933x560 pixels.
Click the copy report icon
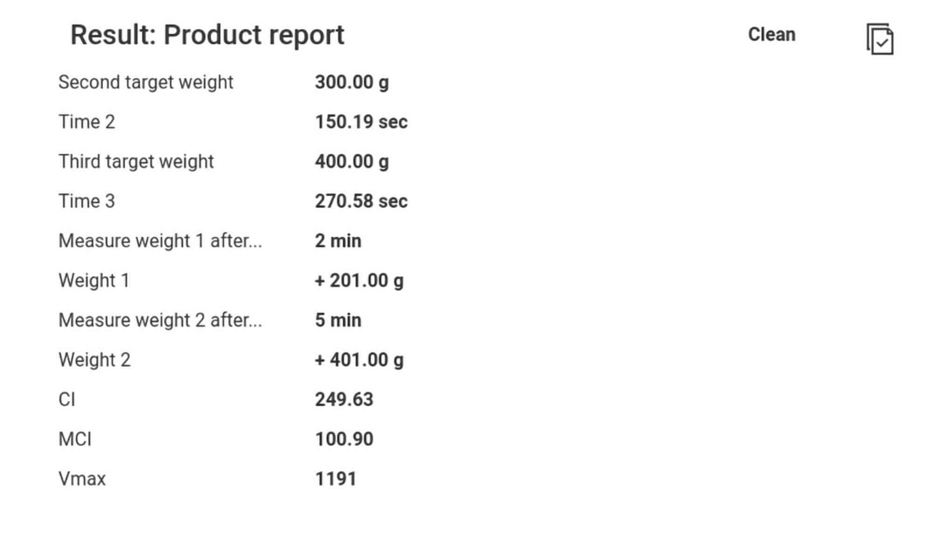(x=880, y=39)
